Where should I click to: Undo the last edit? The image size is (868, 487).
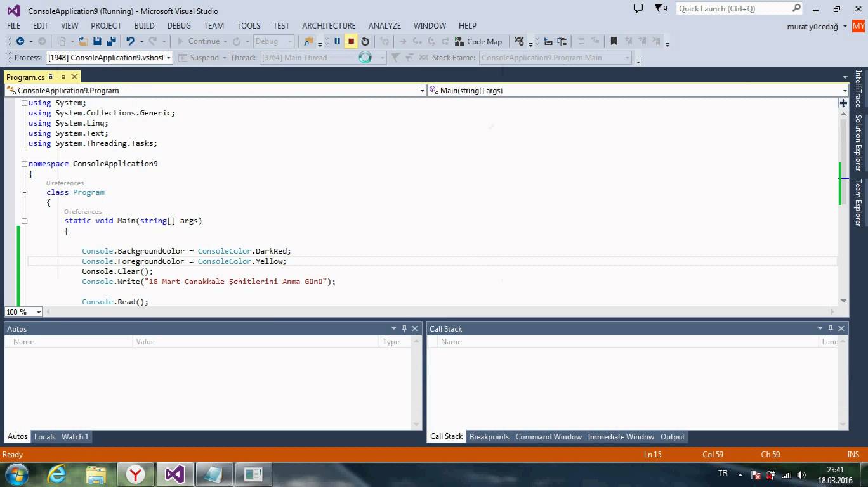[130, 41]
